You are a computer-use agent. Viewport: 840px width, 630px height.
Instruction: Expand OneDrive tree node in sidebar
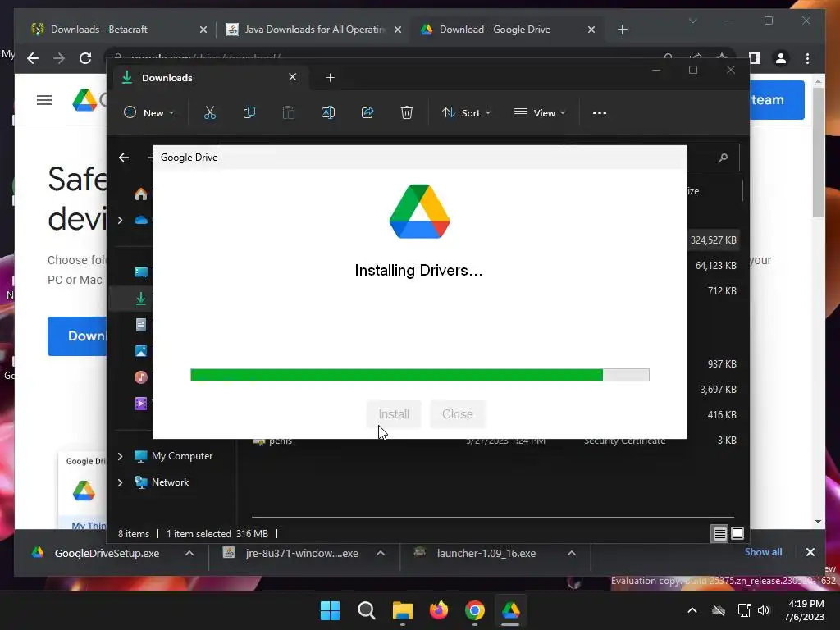120,220
